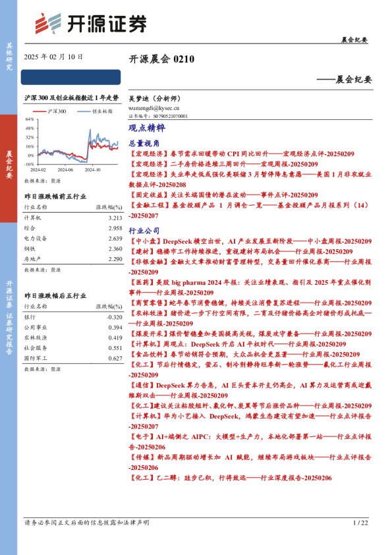Click the 总量视角 section heading

pos(144,143)
